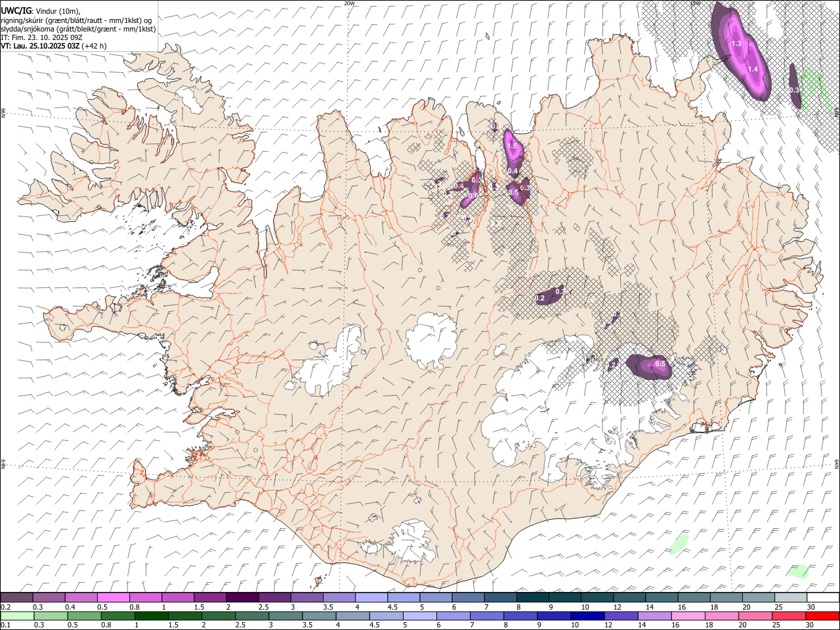Click the dark teal 8–9 swatch, upper legend row

point(532,598)
